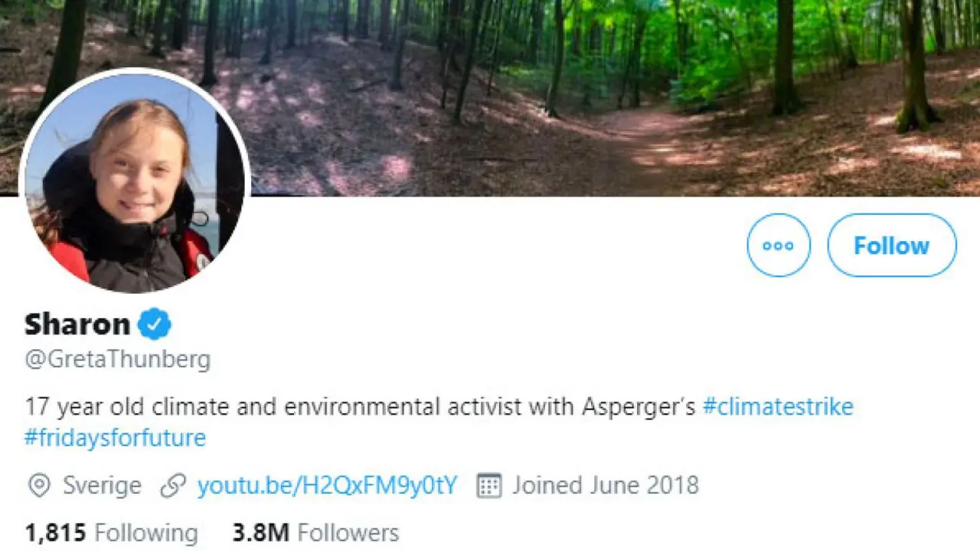
Task: Click the Joined June 2018 text
Action: (x=605, y=485)
